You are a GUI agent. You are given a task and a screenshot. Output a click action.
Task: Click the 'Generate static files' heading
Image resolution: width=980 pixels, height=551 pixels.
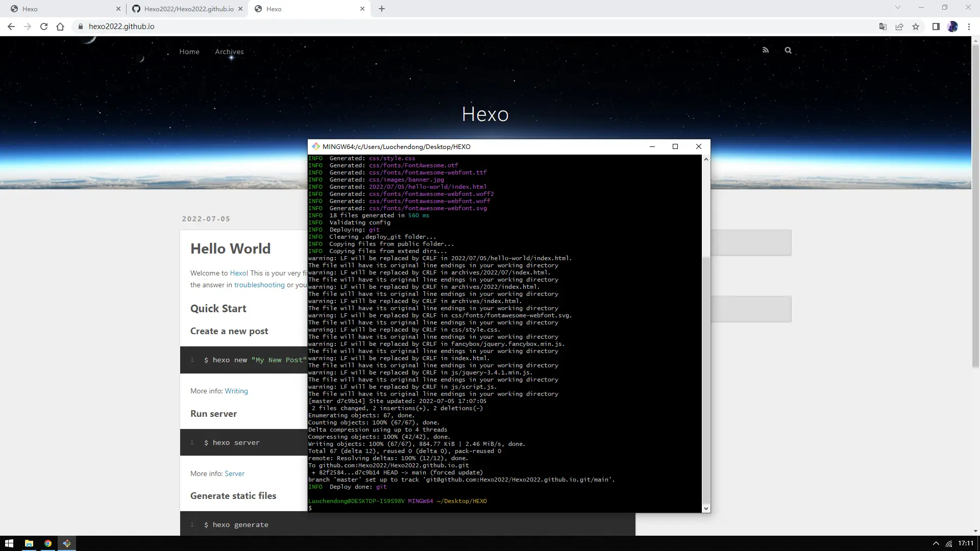(233, 496)
